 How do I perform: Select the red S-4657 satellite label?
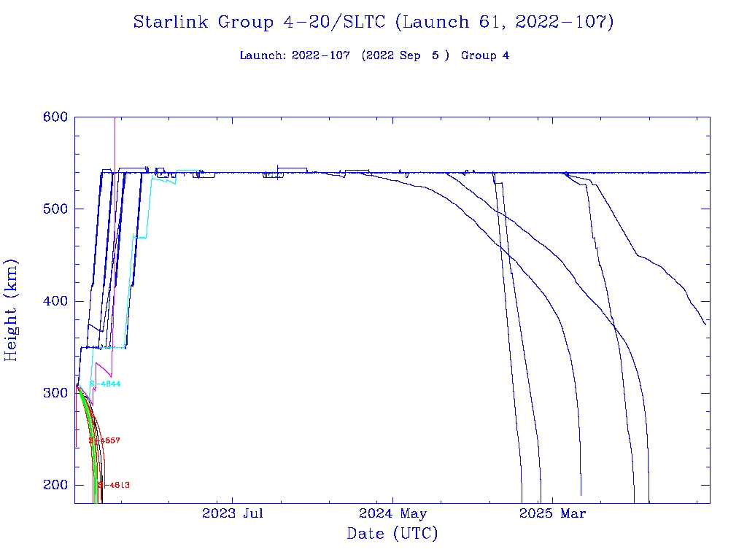pyautogui.click(x=104, y=440)
